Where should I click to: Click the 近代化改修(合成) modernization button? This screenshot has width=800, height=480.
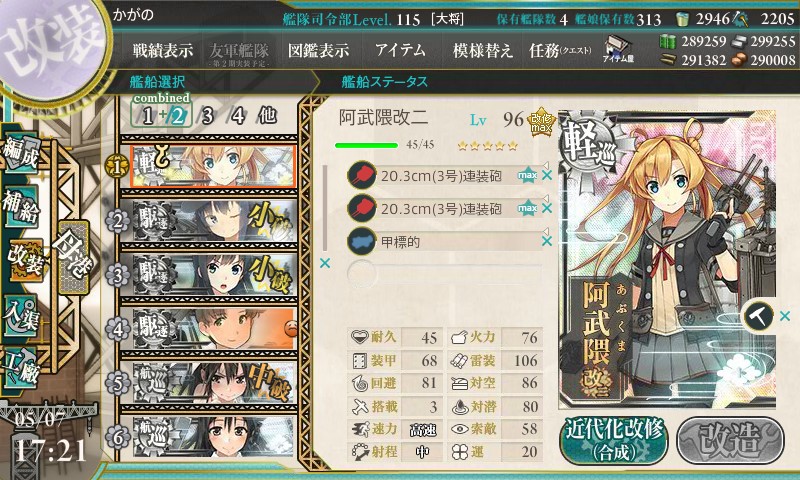[x=614, y=441]
